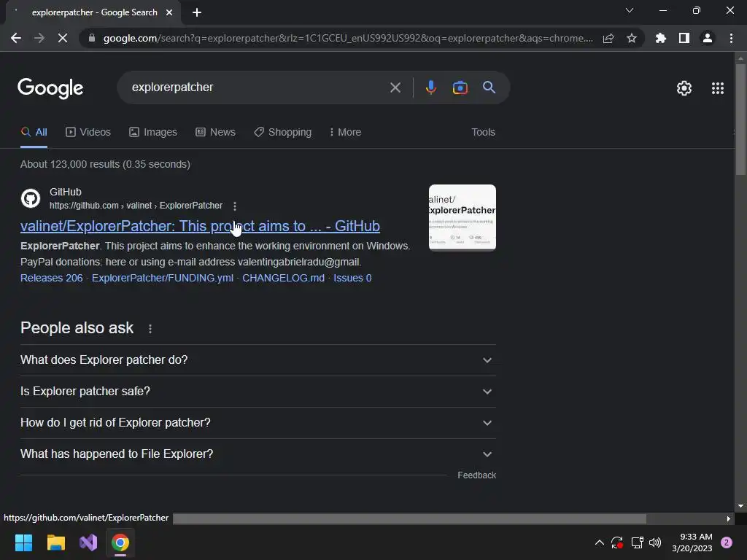Open the clock and date panel
Image resolution: width=747 pixels, height=560 pixels.
point(692,542)
